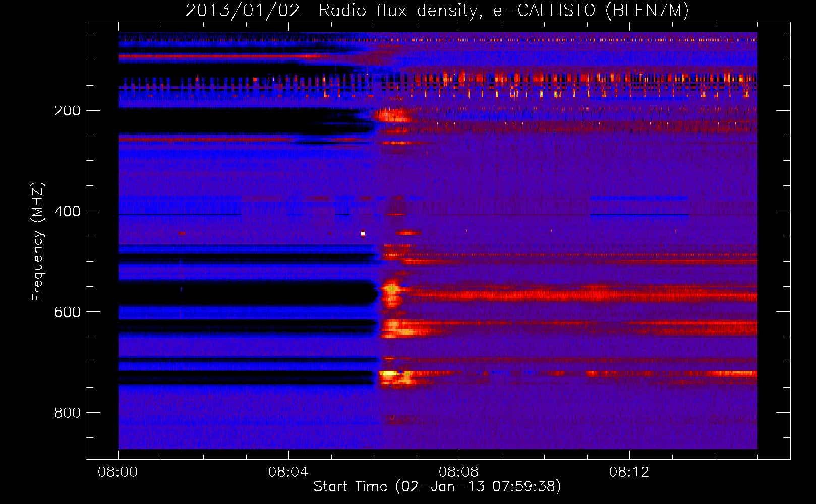The image size is (816, 504).
Task: Select the 800 frequency tick label
Action: 68,413
